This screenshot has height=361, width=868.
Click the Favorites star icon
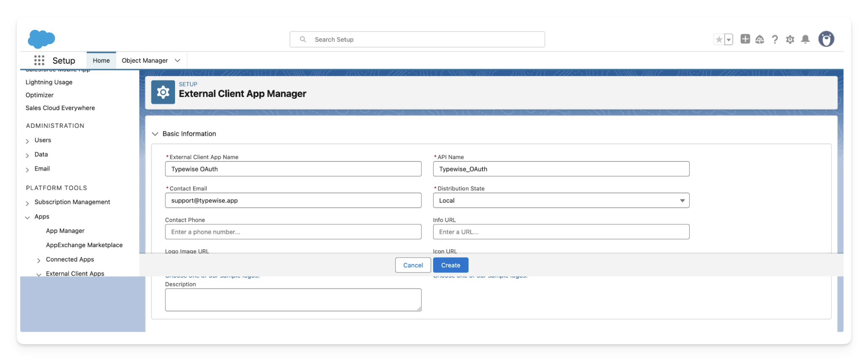pyautogui.click(x=719, y=39)
